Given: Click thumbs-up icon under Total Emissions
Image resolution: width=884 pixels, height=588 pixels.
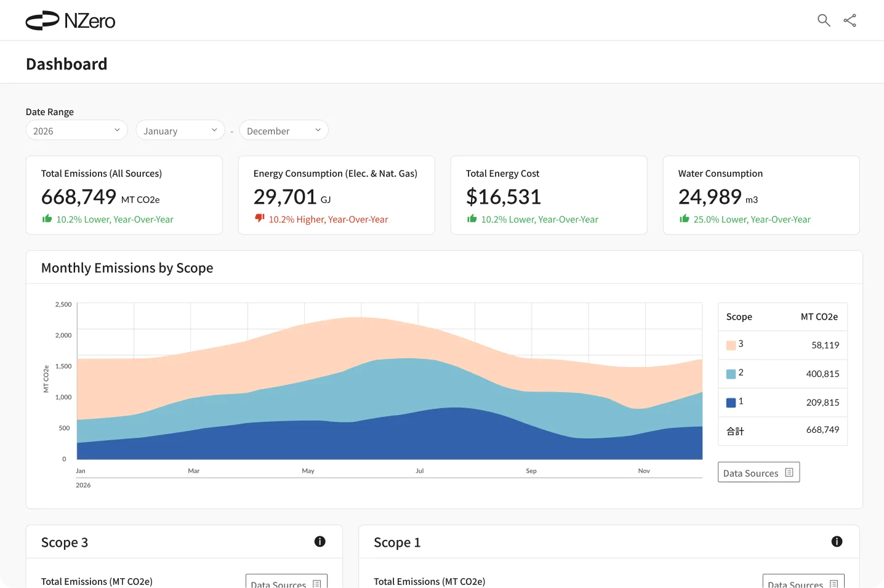Looking at the screenshot, I should point(47,219).
